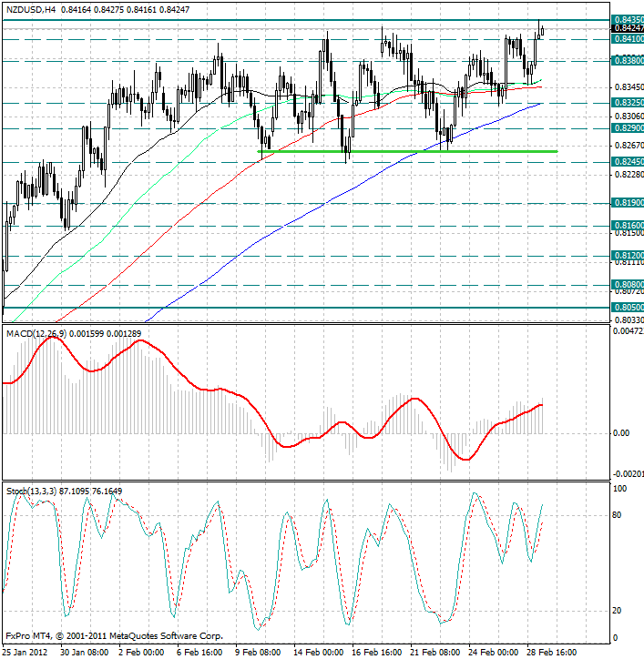Click the 0.82670 price axis value
The image size is (644, 659).
[x=629, y=146]
